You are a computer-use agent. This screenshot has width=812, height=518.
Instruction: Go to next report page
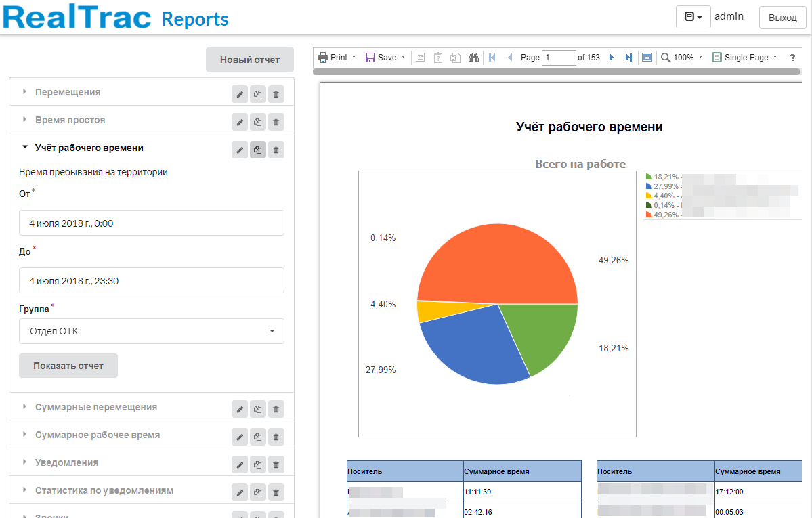(x=612, y=57)
